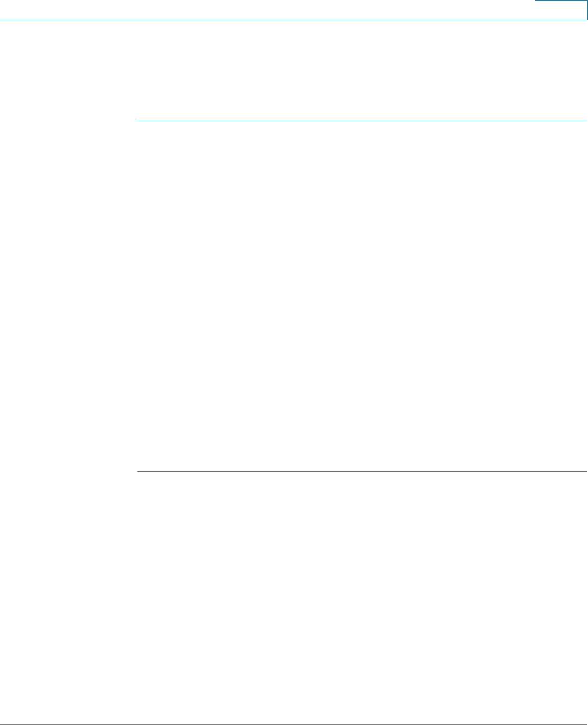The height and width of the screenshot is (725, 588).
Task: Click the blank area between the two dividers
Action: pyautogui.click(x=362, y=296)
